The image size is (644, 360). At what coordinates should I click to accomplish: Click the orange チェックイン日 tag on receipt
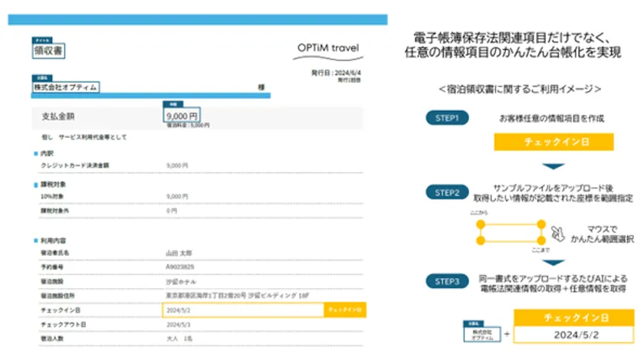(344, 310)
